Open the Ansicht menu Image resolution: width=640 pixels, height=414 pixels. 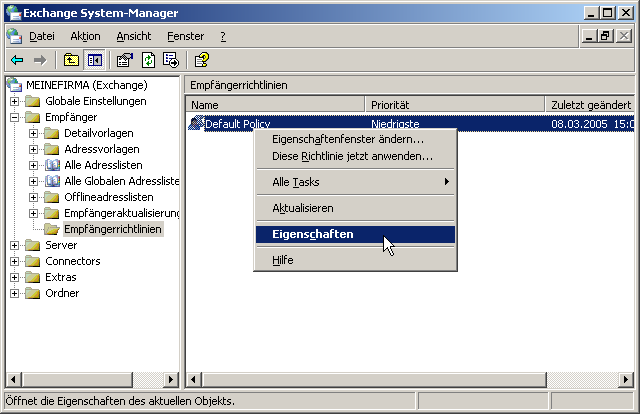click(133, 36)
